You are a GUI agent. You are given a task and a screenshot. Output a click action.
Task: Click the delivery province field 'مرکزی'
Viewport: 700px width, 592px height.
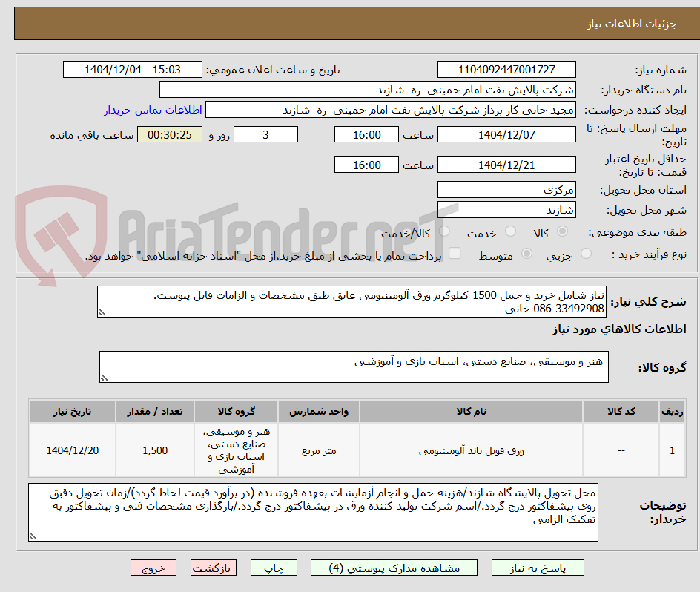coord(506,190)
